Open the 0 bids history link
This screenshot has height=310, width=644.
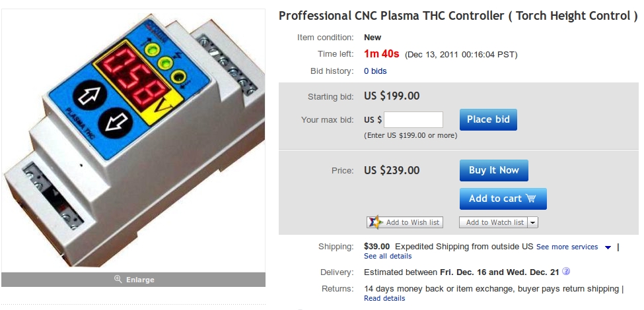coord(375,71)
